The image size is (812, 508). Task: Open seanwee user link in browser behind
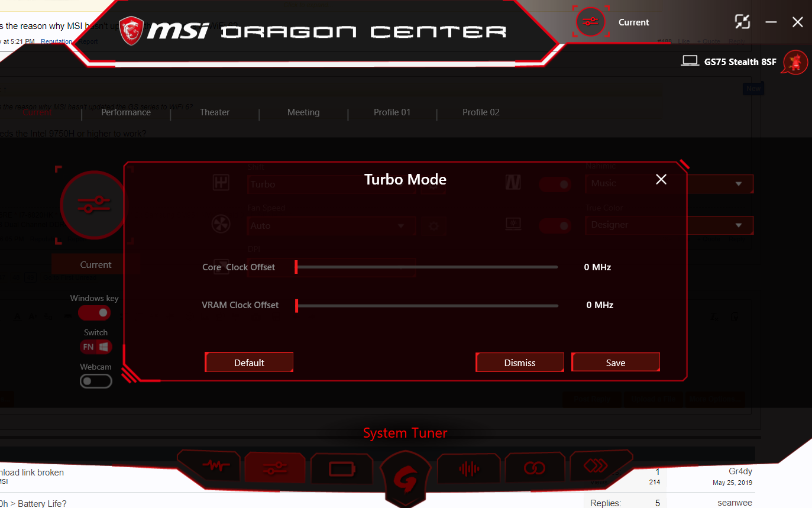tap(735, 503)
